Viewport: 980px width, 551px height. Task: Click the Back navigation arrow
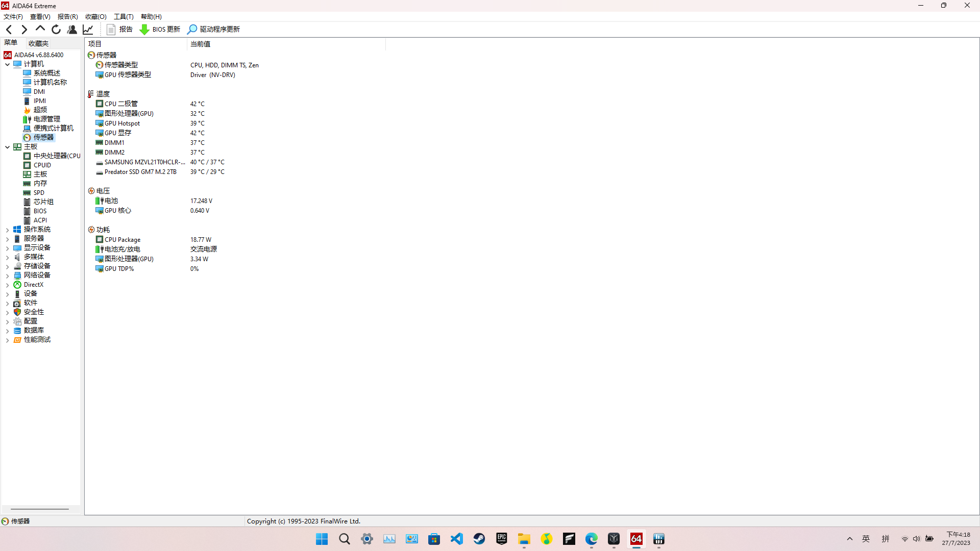pyautogui.click(x=9, y=30)
